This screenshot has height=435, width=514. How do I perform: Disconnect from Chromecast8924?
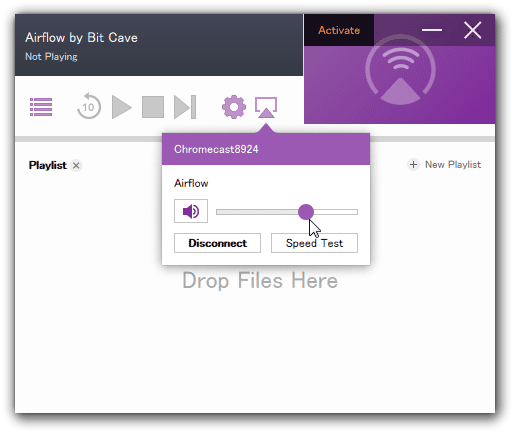(x=217, y=243)
